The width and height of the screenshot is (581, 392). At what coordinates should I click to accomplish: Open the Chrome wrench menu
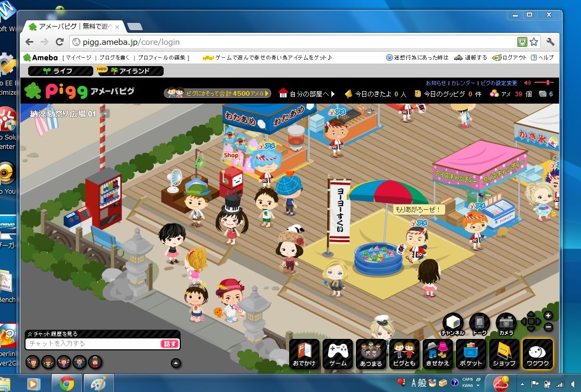(550, 42)
